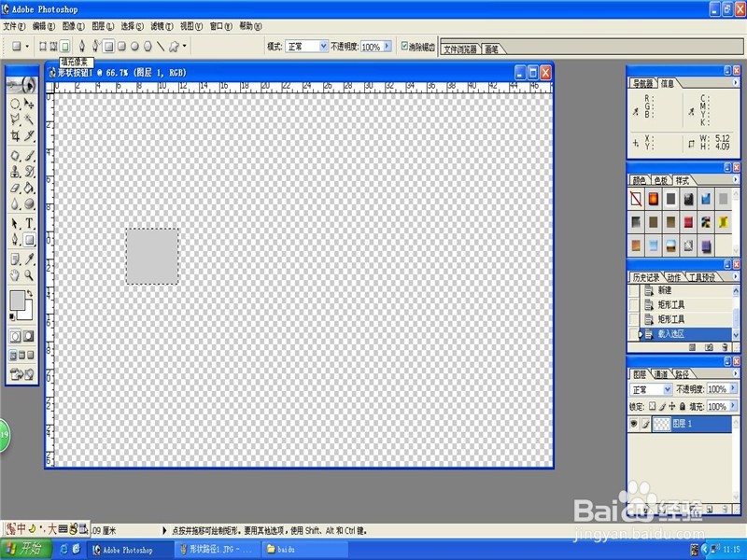Viewport: 747px width, 560px height.
Task: Open the Styles panel flyout menu arrow
Action: point(735,179)
